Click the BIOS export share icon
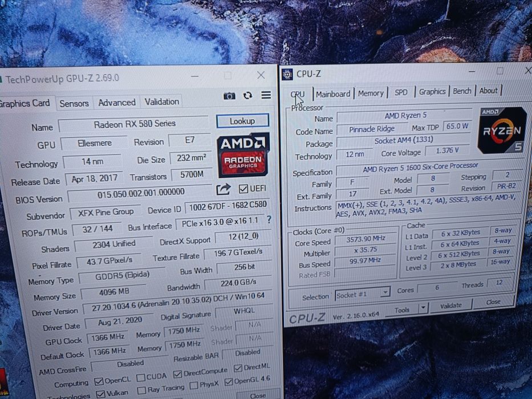 pyautogui.click(x=224, y=189)
